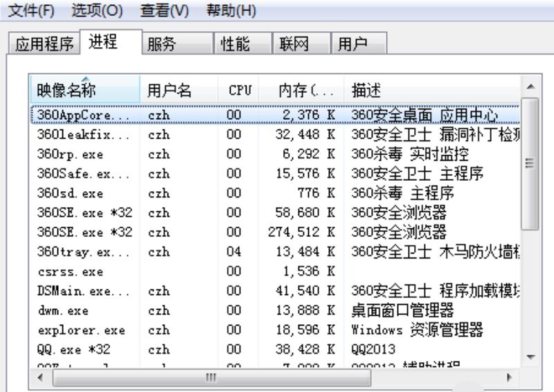Click the 13,888 K memory value
This screenshot has height=392, width=554.
coord(305,310)
